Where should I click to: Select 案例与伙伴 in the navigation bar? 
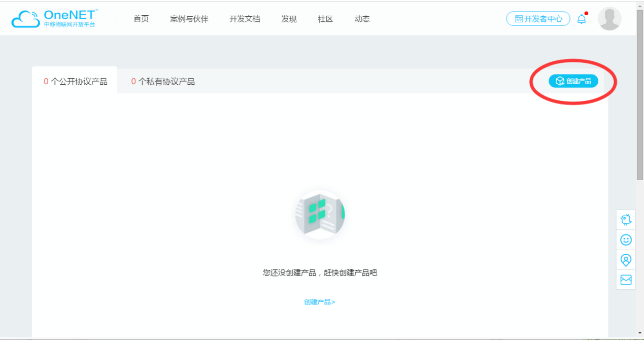pyautogui.click(x=189, y=19)
